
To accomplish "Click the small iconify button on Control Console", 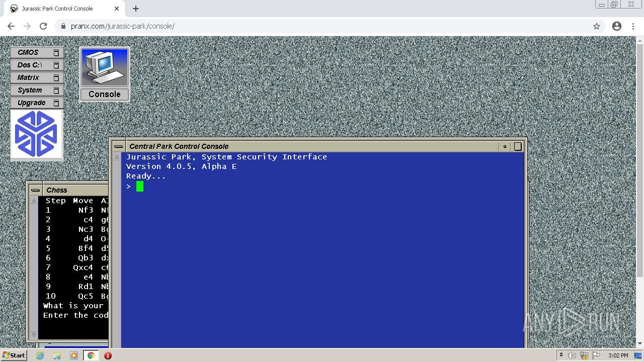I will tap(505, 146).
